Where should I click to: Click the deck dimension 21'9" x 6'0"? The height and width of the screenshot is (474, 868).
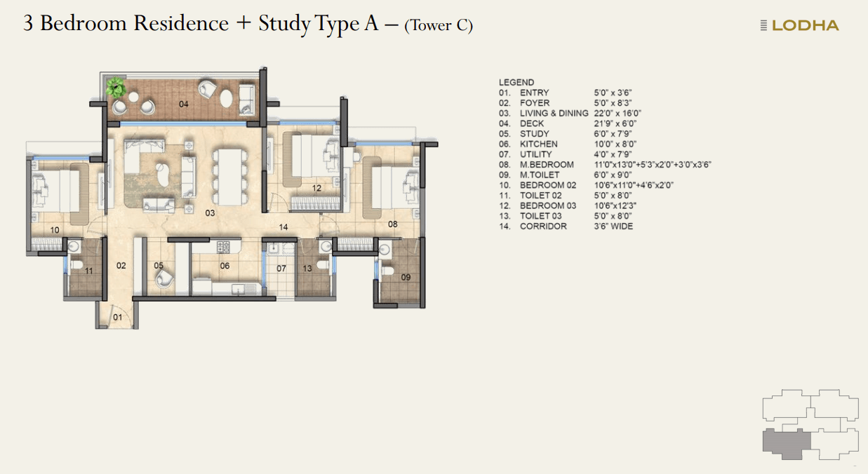615,123
